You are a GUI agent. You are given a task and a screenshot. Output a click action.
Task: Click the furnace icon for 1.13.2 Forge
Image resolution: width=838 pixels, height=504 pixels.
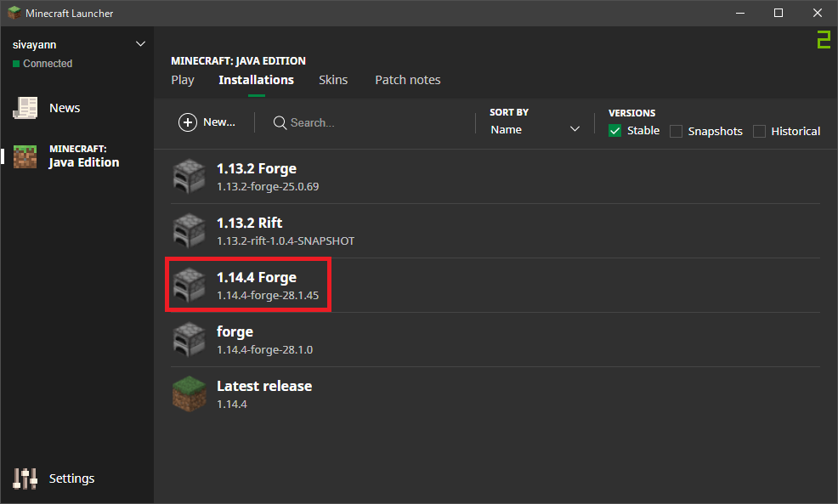[190, 177]
